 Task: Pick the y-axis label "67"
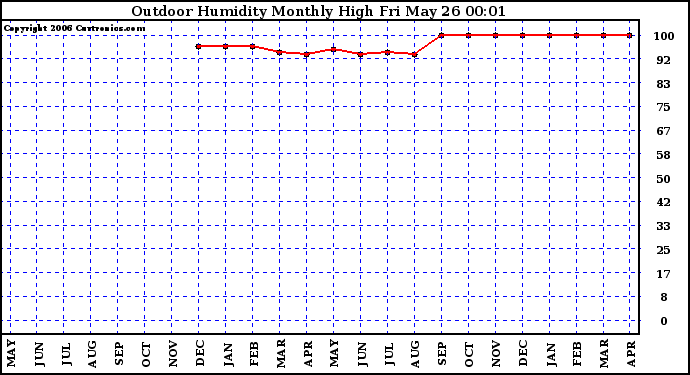point(664,131)
